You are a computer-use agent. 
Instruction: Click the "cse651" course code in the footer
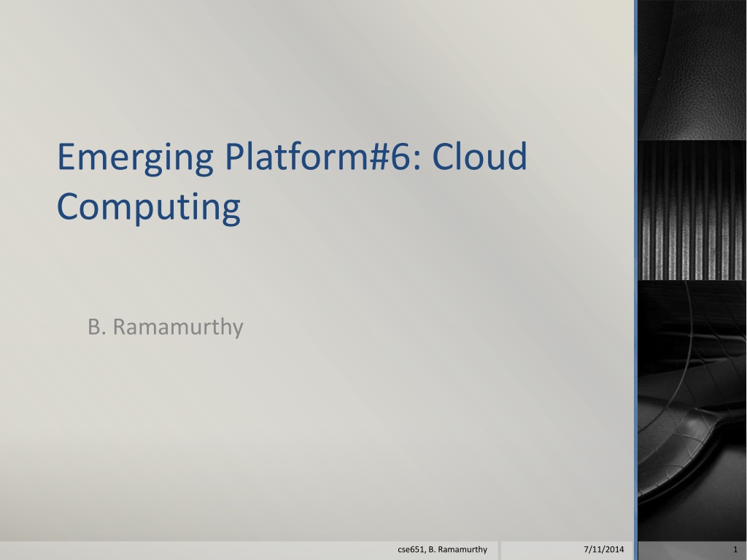(411, 550)
